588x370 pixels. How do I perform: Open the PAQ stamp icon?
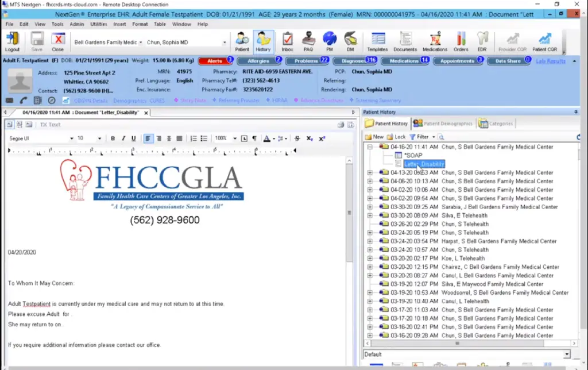(308, 41)
